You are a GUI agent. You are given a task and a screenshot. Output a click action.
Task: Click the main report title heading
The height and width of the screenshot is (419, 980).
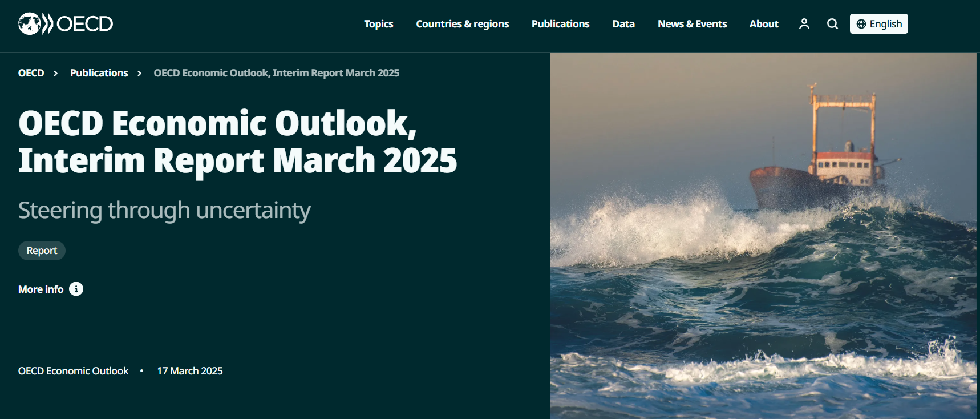(x=237, y=142)
